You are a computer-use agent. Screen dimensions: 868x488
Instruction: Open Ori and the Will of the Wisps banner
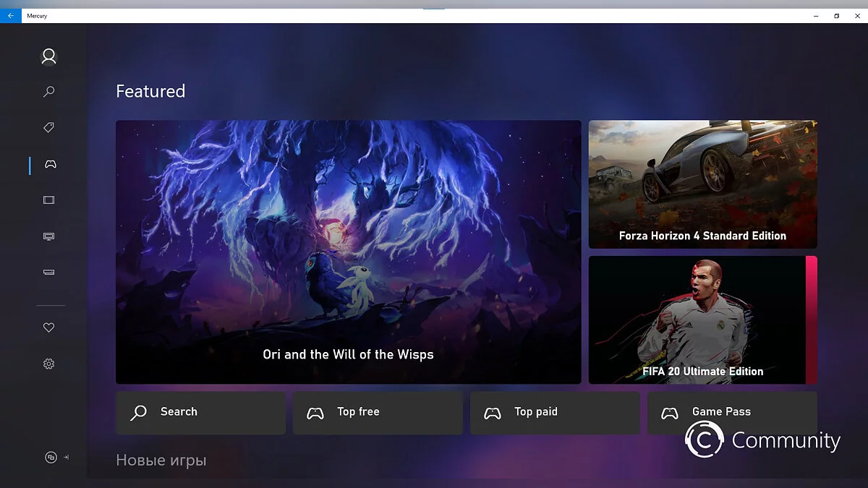348,252
